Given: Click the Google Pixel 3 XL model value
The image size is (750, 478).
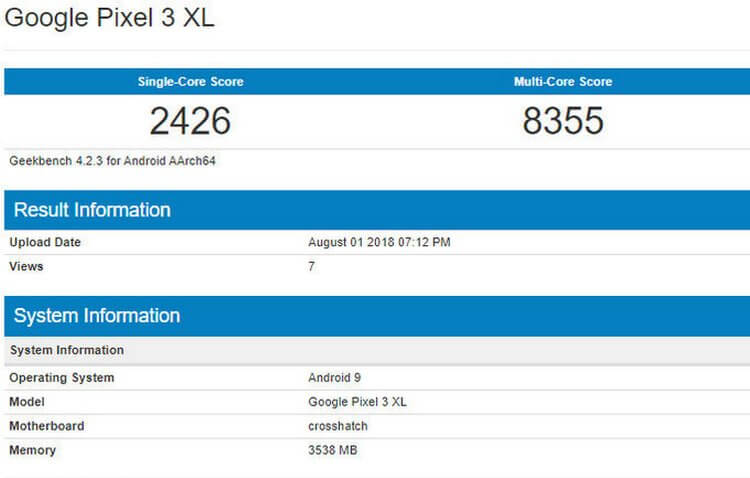Looking at the screenshot, I should [358, 402].
